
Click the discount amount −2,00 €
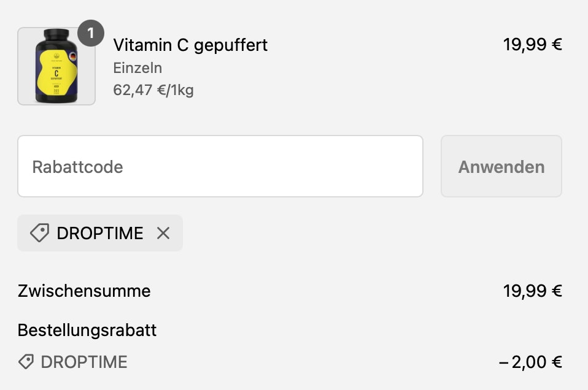click(x=530, y=362)
